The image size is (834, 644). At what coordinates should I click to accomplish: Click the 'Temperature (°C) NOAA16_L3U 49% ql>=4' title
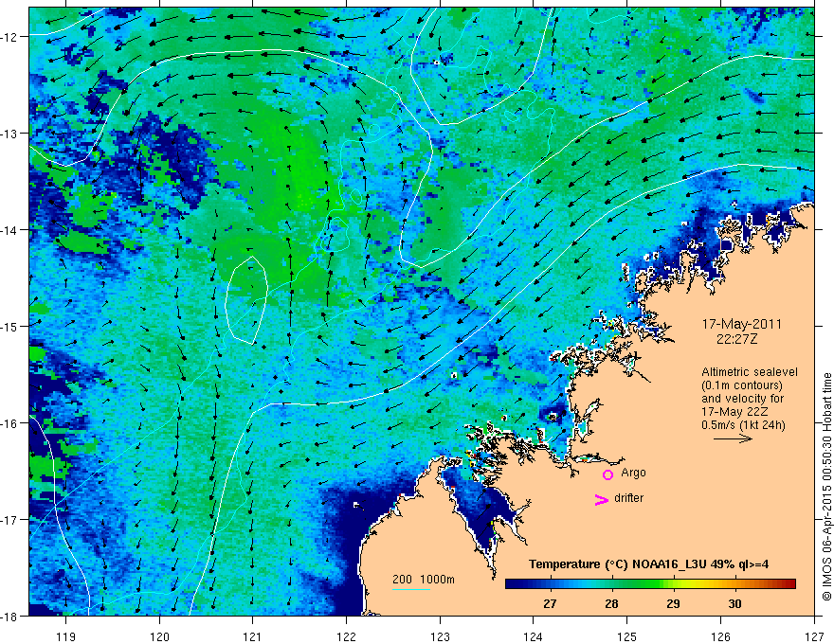[x=648, y=564]
